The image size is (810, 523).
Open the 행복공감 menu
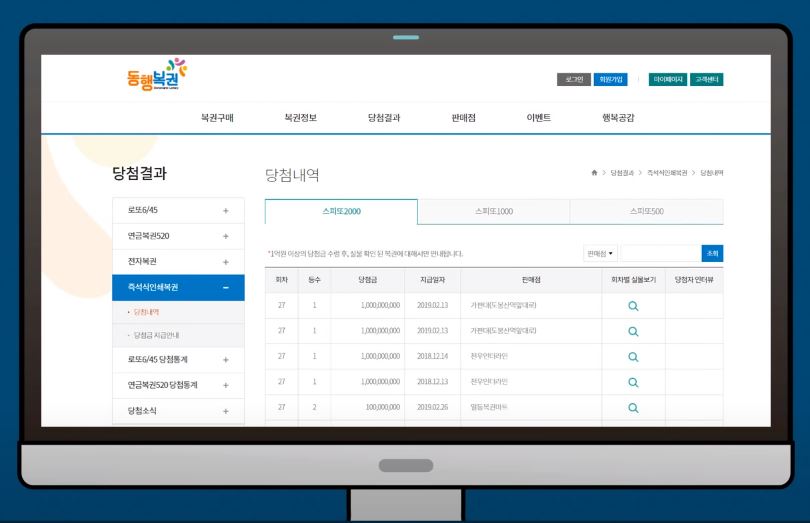(x=618, y=118)
